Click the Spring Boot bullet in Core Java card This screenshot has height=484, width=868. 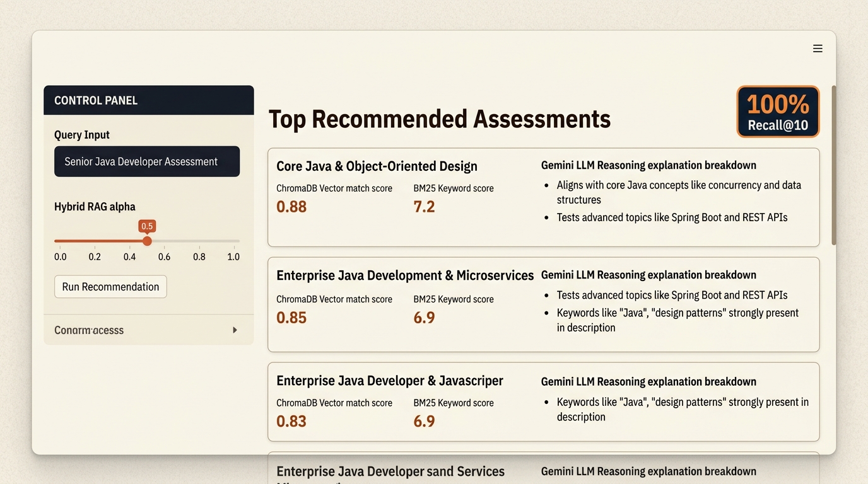click(672, 217)
